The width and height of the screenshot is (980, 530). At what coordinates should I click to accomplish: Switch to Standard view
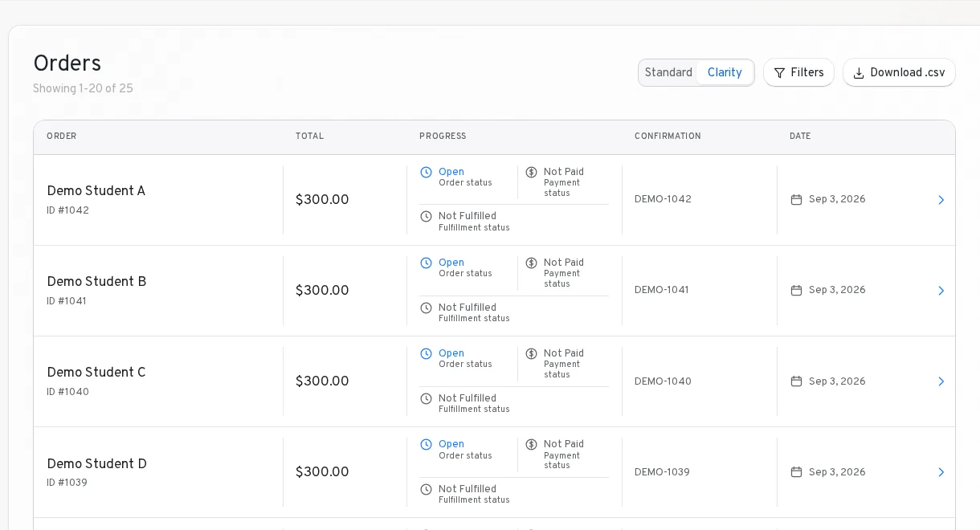click(x=668, y=72)
